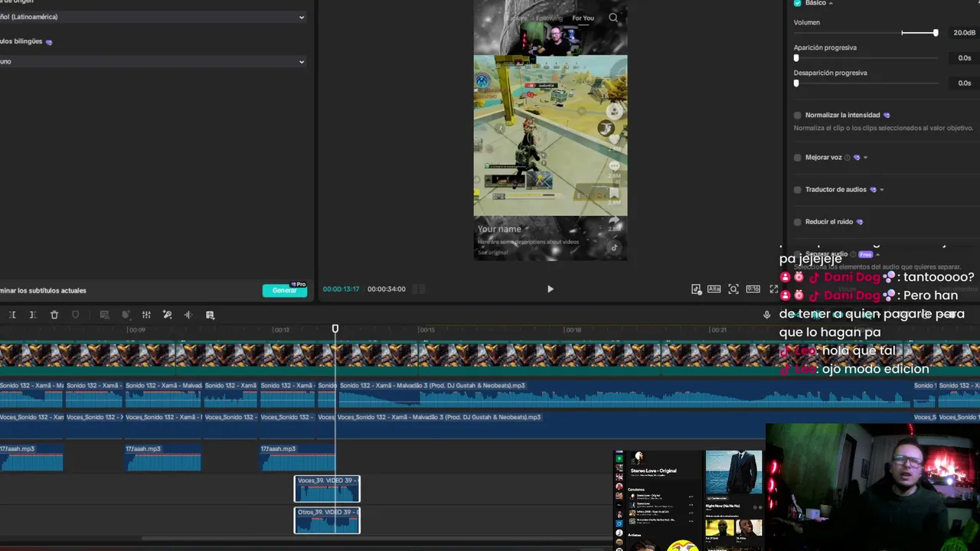
Task: Click the fullscreen preview icon
Action: 773,289
